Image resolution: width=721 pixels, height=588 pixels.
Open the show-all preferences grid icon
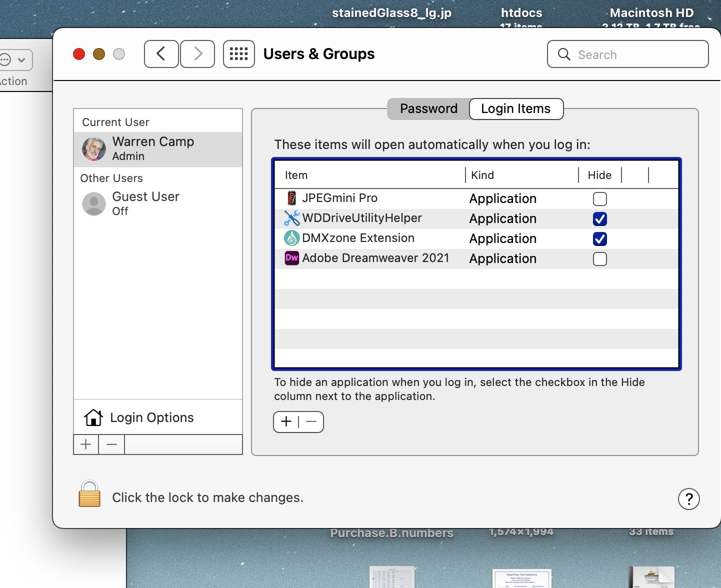click(238, 54)
